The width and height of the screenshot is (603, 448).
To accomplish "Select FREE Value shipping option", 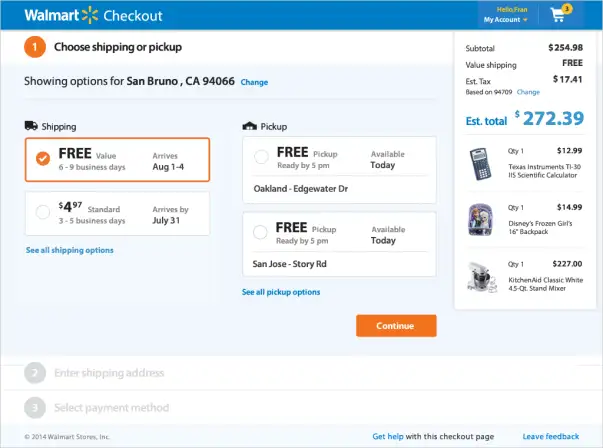I will click(x=42, y=159).
